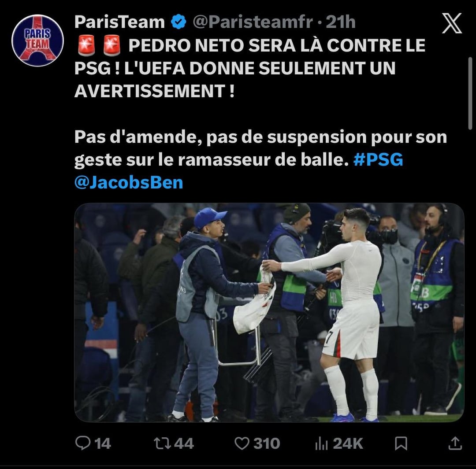476x469 pixels.
Task: Click the X logo icon
Action: [x=452, y=23]
